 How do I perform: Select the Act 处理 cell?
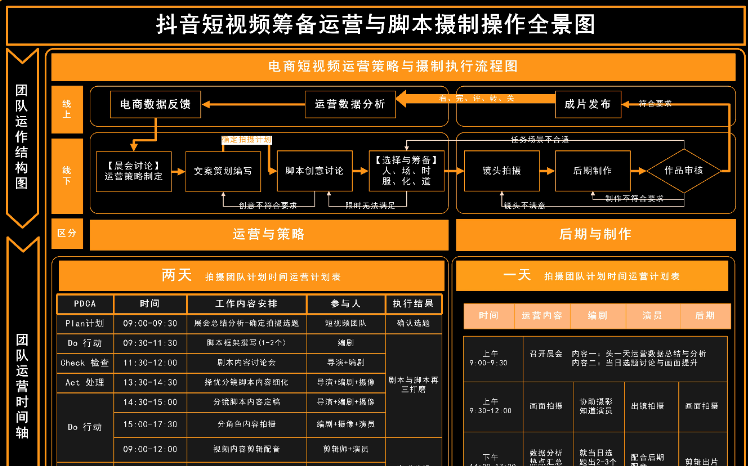pos(85,382)
